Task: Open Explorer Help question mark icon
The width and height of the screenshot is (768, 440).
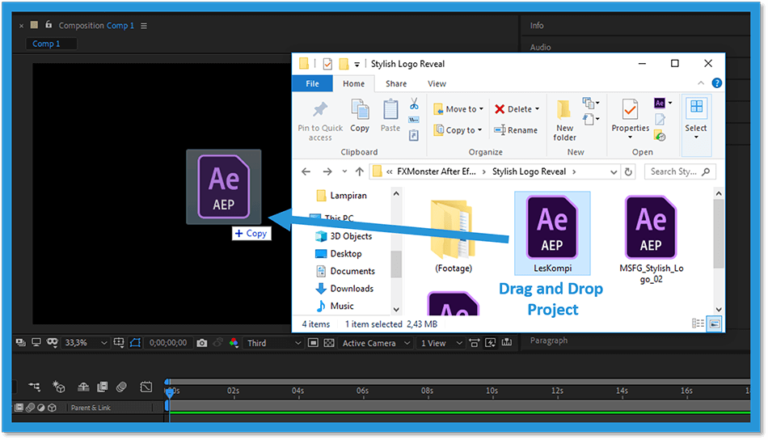Action: pyautogui.click(x=717, y=83)
